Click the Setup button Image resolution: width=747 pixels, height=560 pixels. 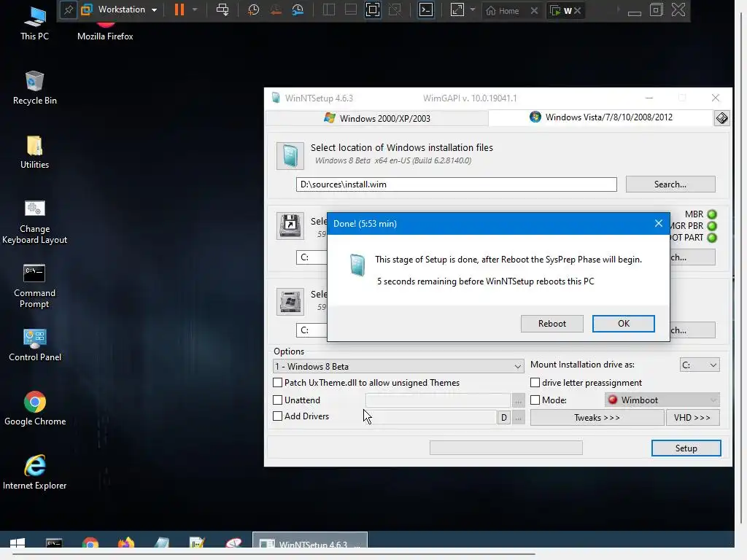[686, 448]
